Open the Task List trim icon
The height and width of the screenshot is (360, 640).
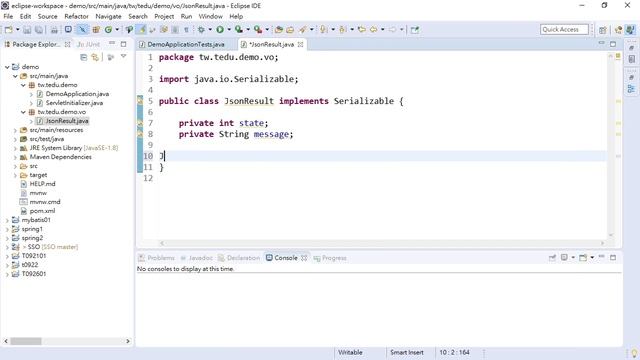(x=631, y=59)
